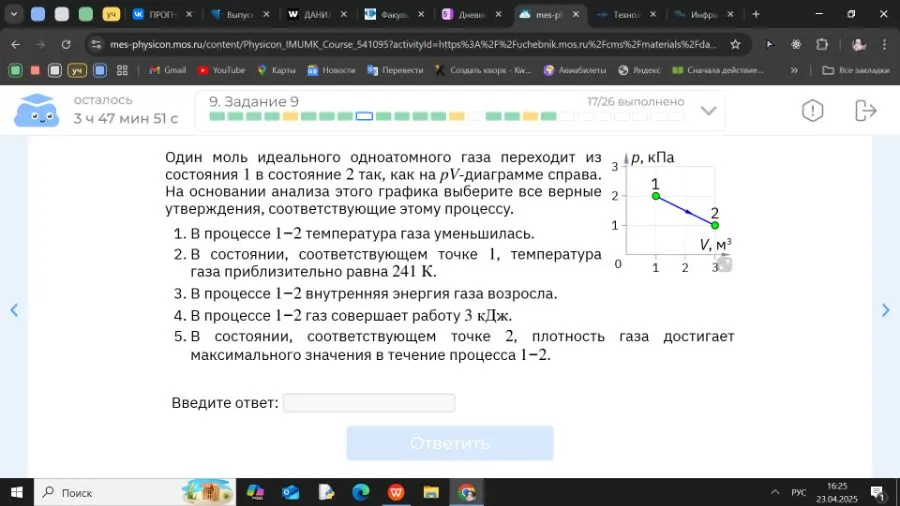Open a new browser tab
This screenshot has height=506, width=900.
point(756,14)
